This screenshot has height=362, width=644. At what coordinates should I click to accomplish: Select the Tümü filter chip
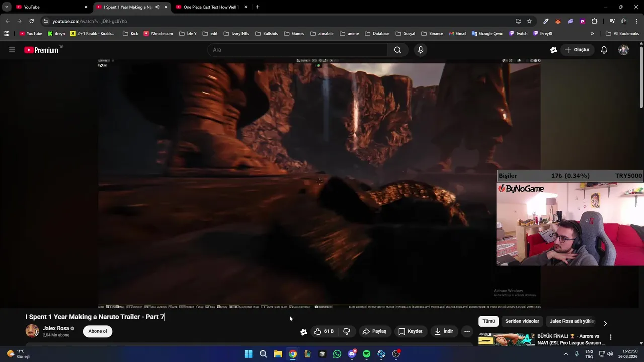489,321
